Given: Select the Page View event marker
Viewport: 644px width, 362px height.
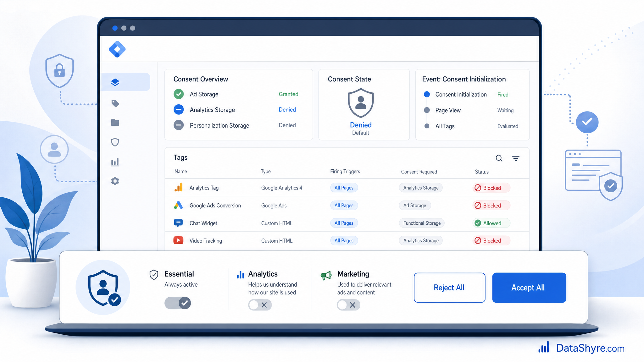Looking at the screenshot, I should coord(427,110).
